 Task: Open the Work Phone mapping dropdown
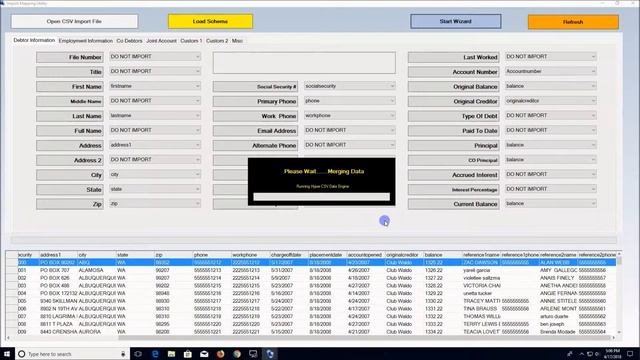[350, 116]
